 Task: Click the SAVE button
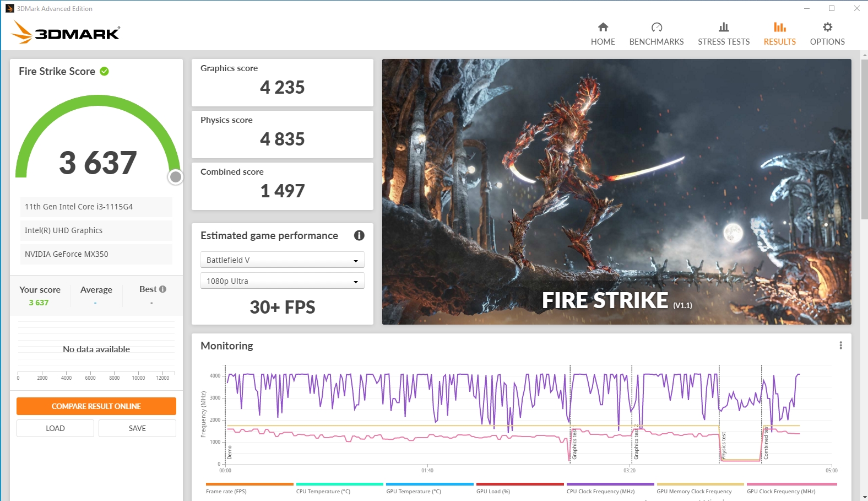click(x=137, y=428)
